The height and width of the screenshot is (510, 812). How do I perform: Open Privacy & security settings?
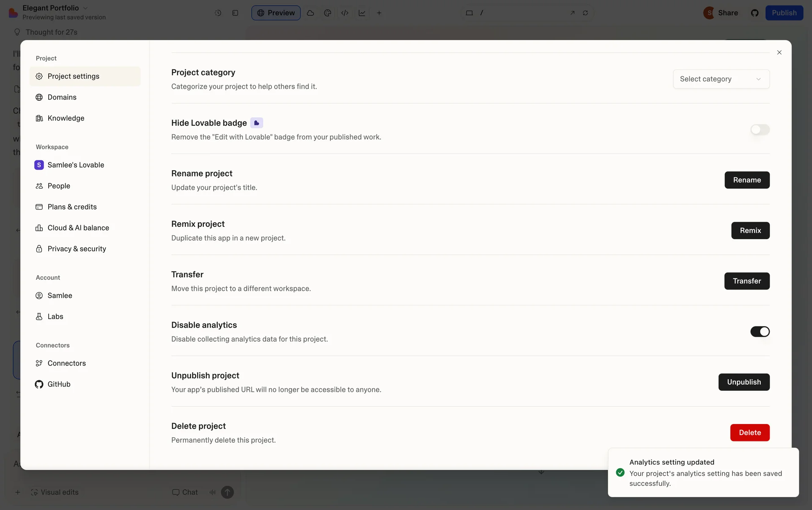tap(77, 249)
